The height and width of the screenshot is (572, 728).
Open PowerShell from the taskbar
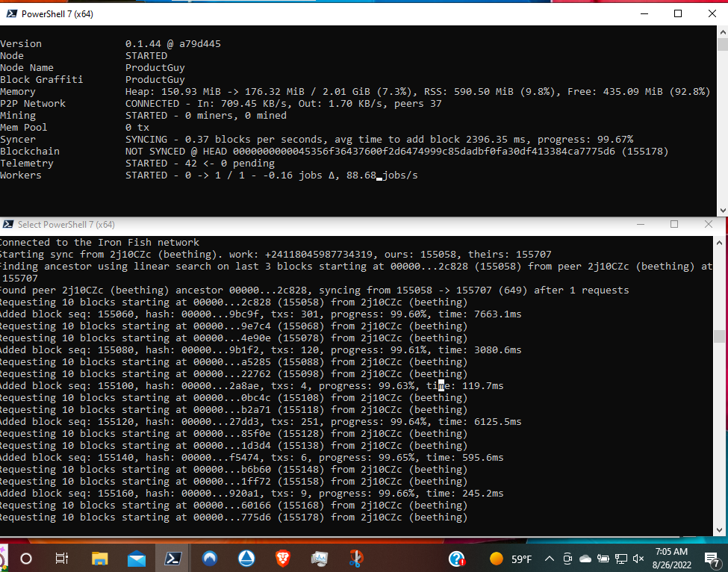[174, 558]
